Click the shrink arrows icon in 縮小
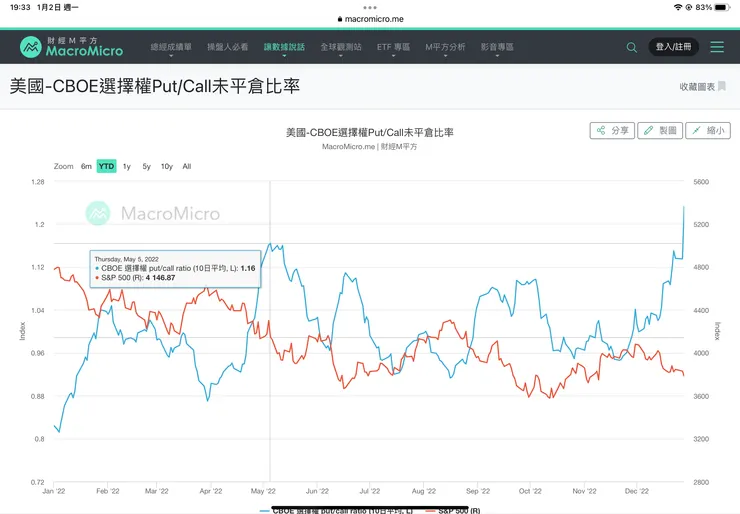740x514 pixels. (697, 130)
